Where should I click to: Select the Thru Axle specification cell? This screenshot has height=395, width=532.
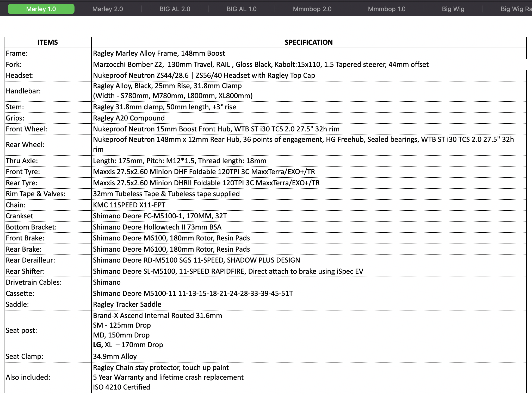pos(180,161)
